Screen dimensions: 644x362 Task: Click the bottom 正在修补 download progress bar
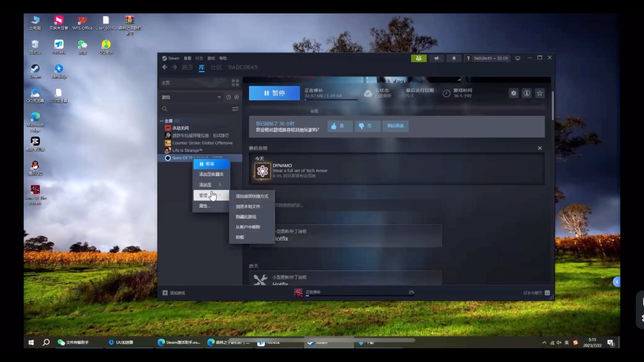(360, 296)
